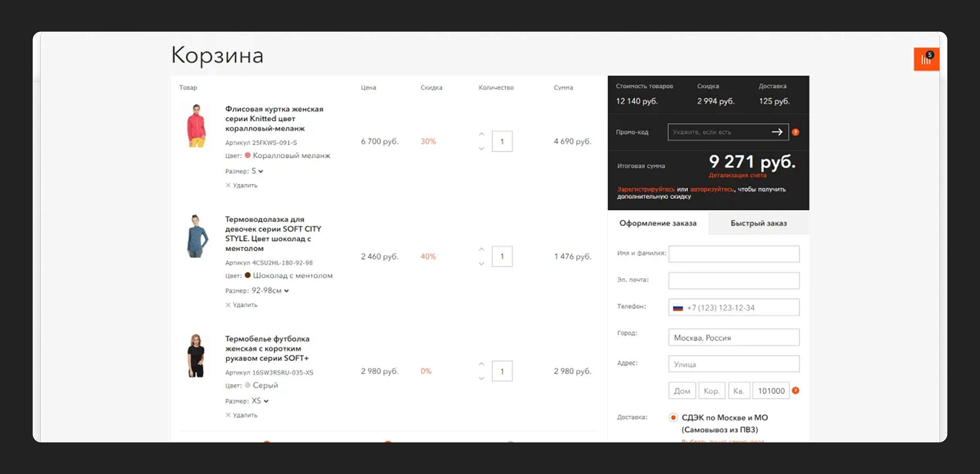The image size is (980, 474).
Task: Click coral melange color swatch
Action: click(248, 155)
